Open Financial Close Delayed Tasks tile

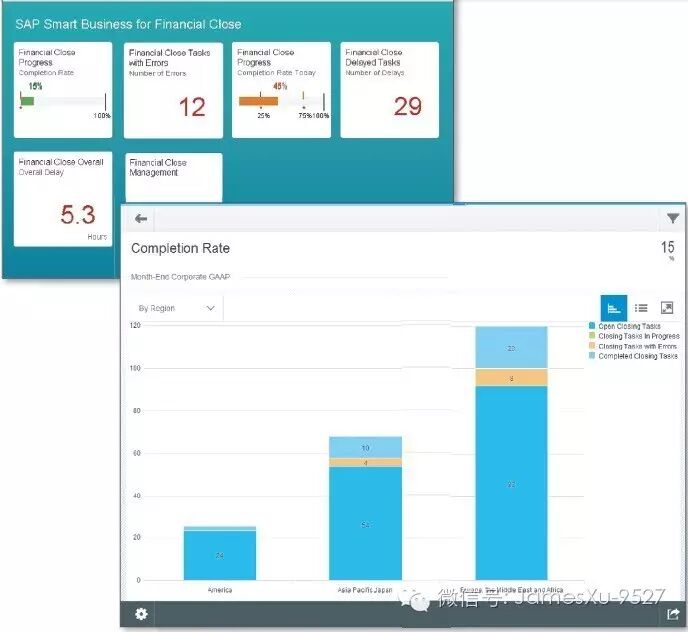390,90
